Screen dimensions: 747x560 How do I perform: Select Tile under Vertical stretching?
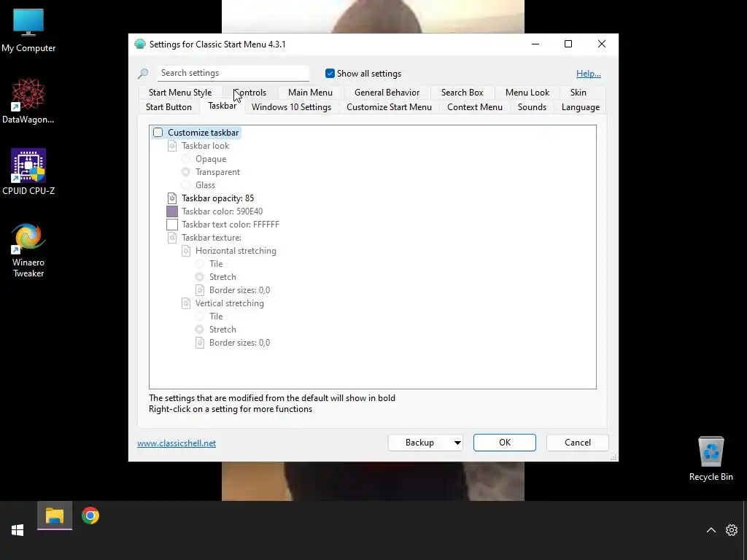(x=200, y=316)
